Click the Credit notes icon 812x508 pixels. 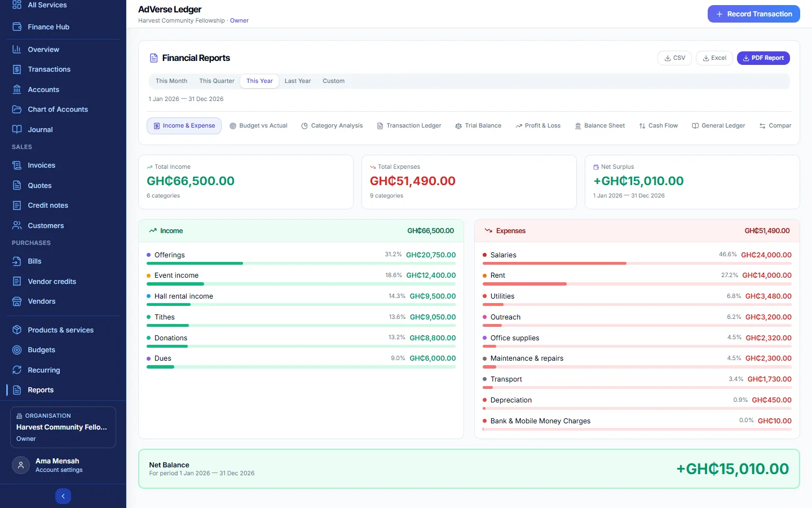(x=17, y=205)
